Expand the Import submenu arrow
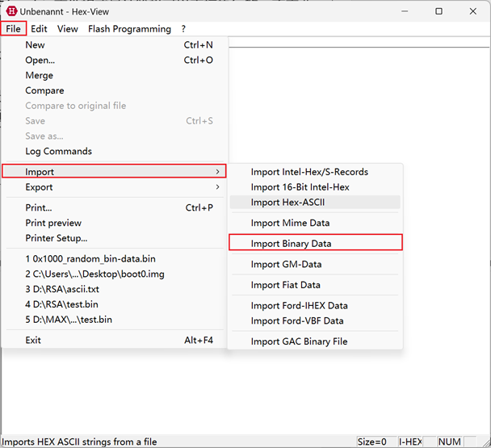This screenshot has width=491, height=448. pos(216,172)
